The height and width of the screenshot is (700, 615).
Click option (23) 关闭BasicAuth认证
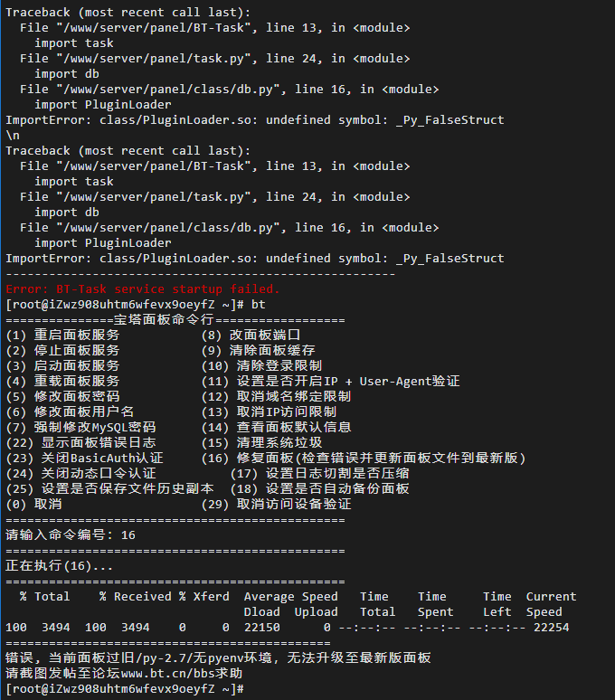[84, 458]
